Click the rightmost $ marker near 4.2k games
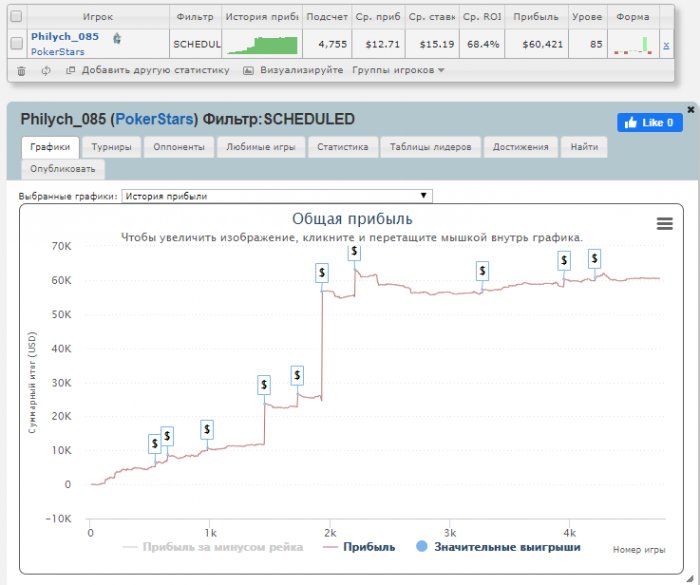Viewport: 700px width, 585px height. pos(594,259)
